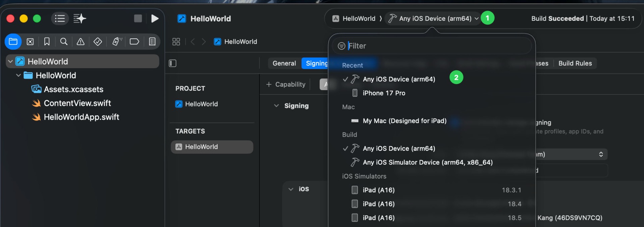Viewport: 644px width, 227px height.
Task: Go back in editor history
Action: (193, 42)
